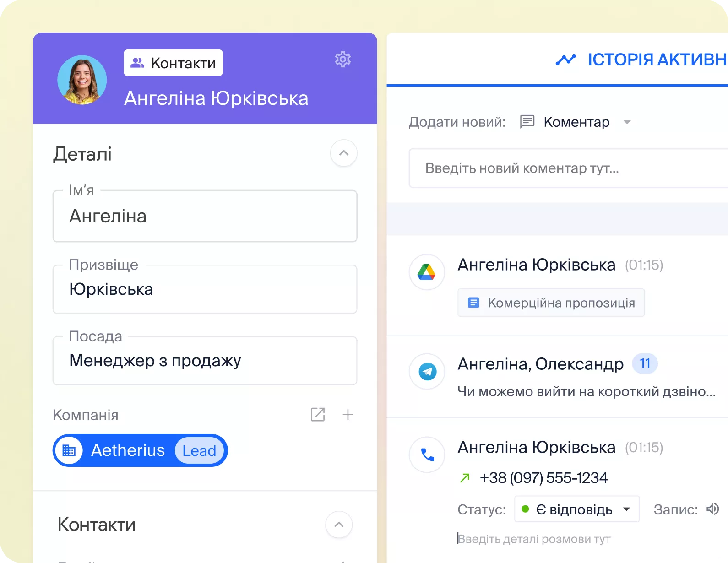
Task: Click the Контакти badge in header
Action: (173, 63)
